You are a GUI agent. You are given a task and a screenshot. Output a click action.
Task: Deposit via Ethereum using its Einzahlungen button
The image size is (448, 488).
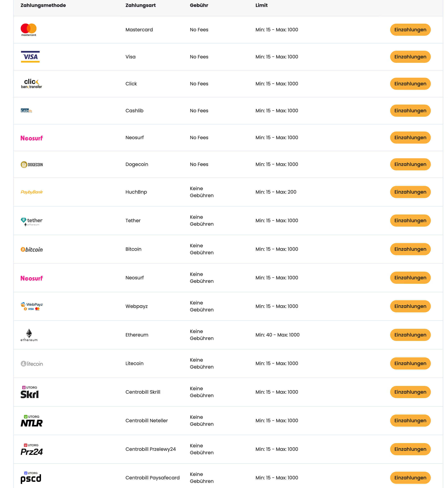pos(410,335)
